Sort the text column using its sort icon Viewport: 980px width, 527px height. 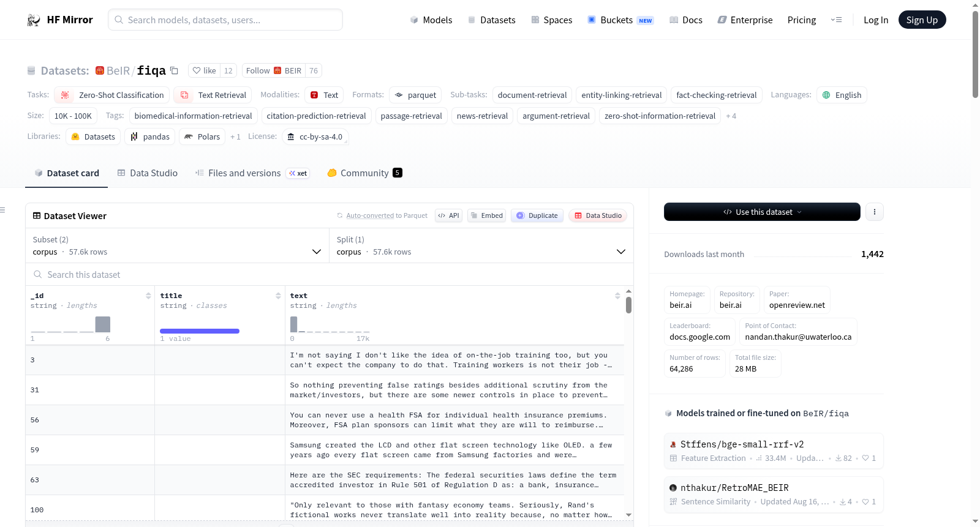pyautogui.click(x=617, y=296)
